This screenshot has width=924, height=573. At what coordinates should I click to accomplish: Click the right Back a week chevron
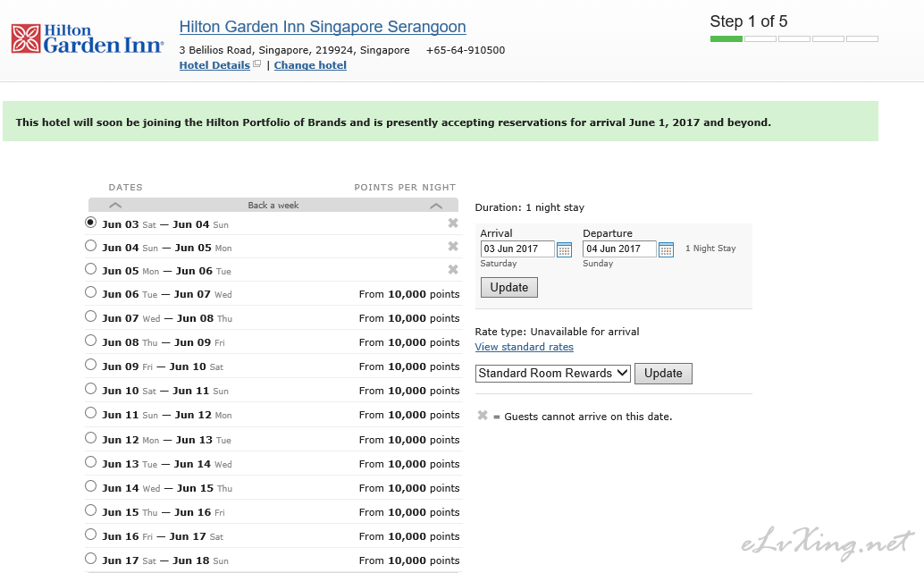(436, 205)
